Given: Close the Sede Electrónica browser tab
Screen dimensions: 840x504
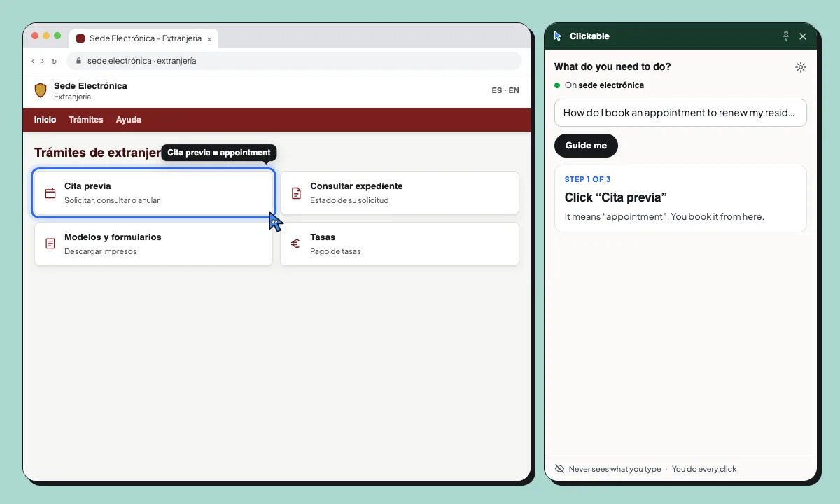Looking at the screenshot, I should click(x=209, y=39).
